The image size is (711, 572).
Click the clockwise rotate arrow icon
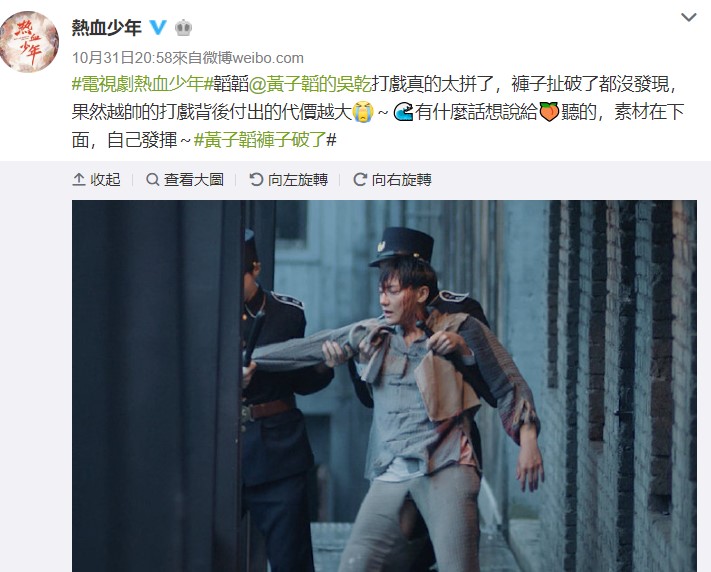[x=360, y=180]
